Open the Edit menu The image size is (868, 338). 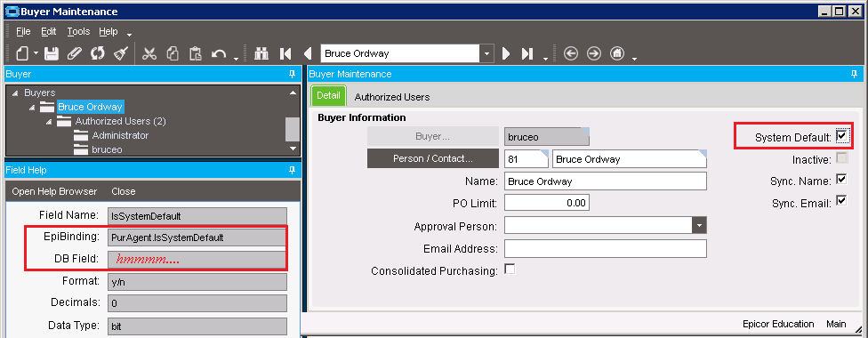[49, 32]
